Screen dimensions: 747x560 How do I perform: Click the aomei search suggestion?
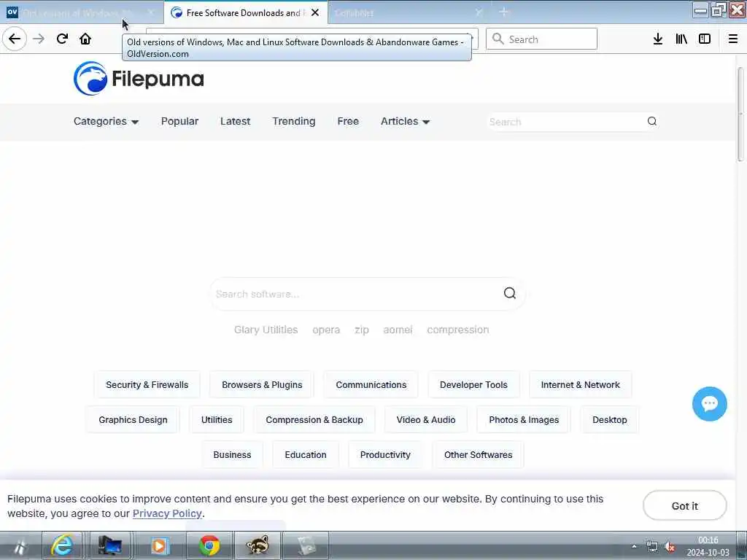pos(398,330)
